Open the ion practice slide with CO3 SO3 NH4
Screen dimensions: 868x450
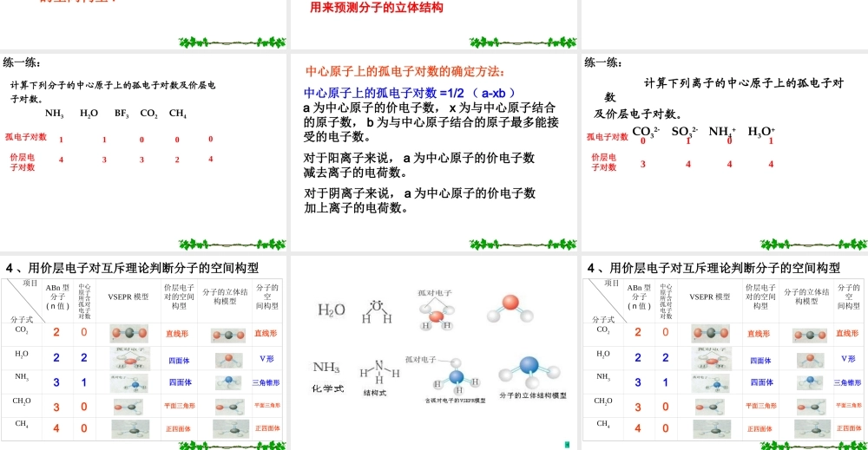tap(725, 152)
